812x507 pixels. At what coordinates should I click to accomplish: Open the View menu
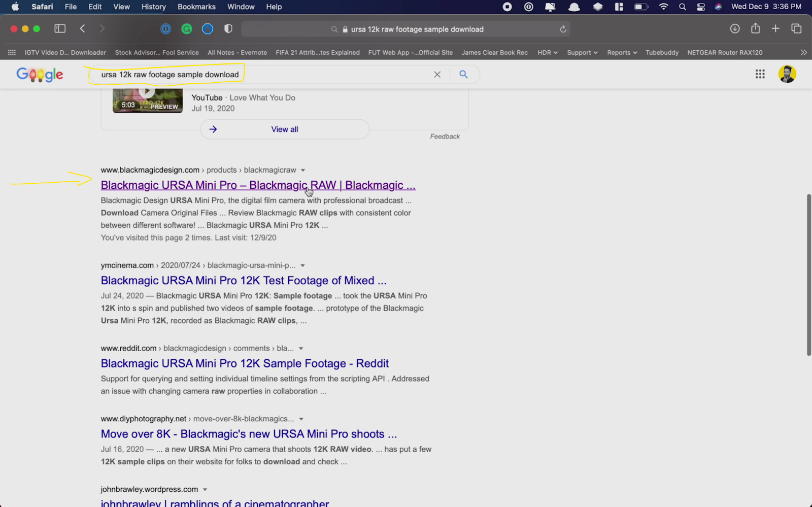coord(122,7)
